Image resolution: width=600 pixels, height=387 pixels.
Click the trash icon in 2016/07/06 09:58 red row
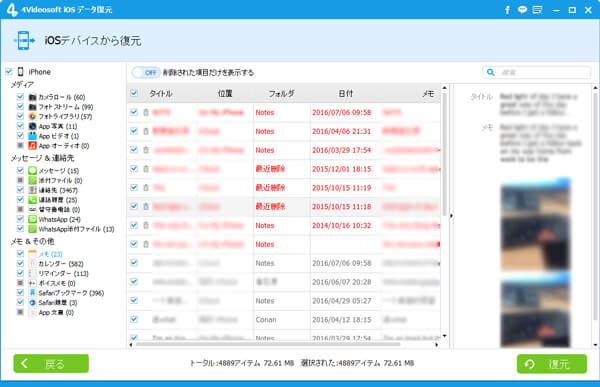click(x=146, y=112)
